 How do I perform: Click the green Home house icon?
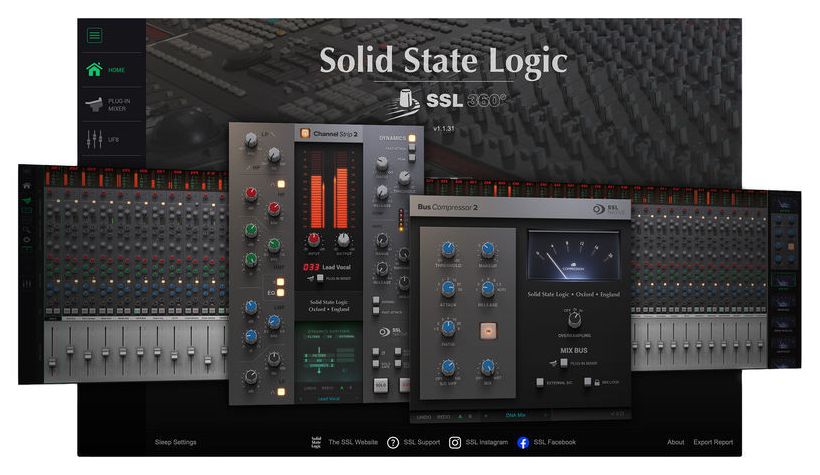point(94,70)
